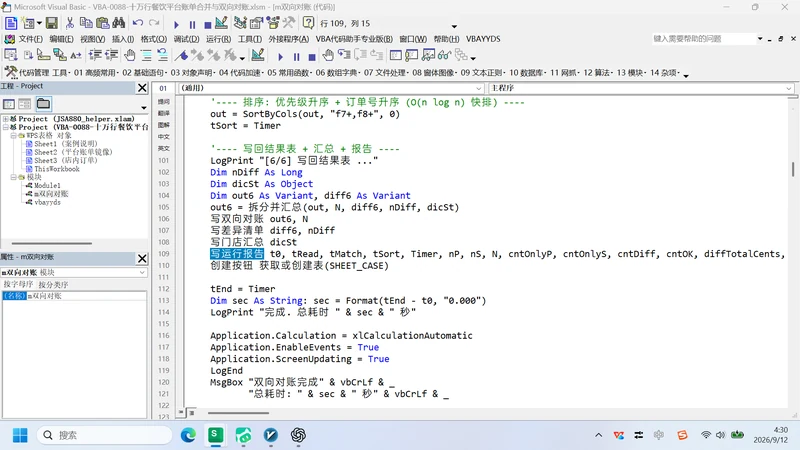This screenshot has width=800, height=450.
Task: Click the top toolbar Break pause icon
Action: click(192, 24)
